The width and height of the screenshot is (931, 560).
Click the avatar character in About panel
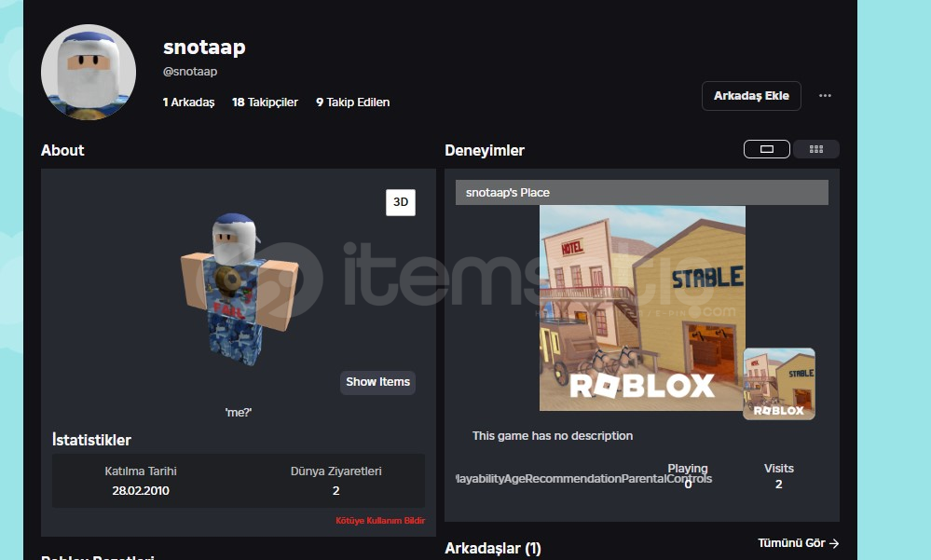238,289
